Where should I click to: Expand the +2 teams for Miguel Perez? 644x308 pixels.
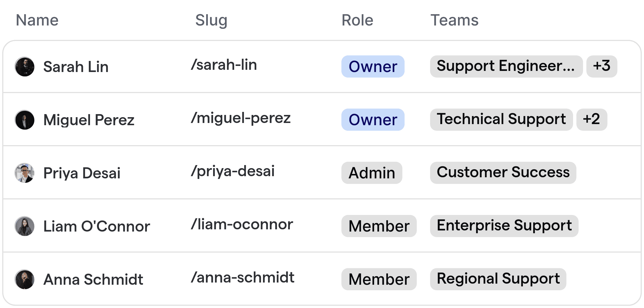[x=591, y=119]
